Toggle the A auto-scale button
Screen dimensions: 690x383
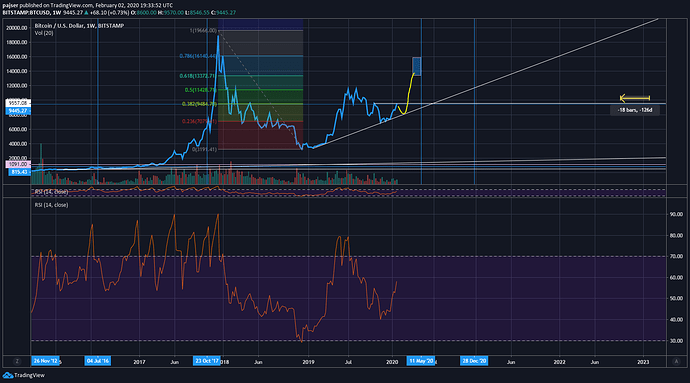click(676, 361)
